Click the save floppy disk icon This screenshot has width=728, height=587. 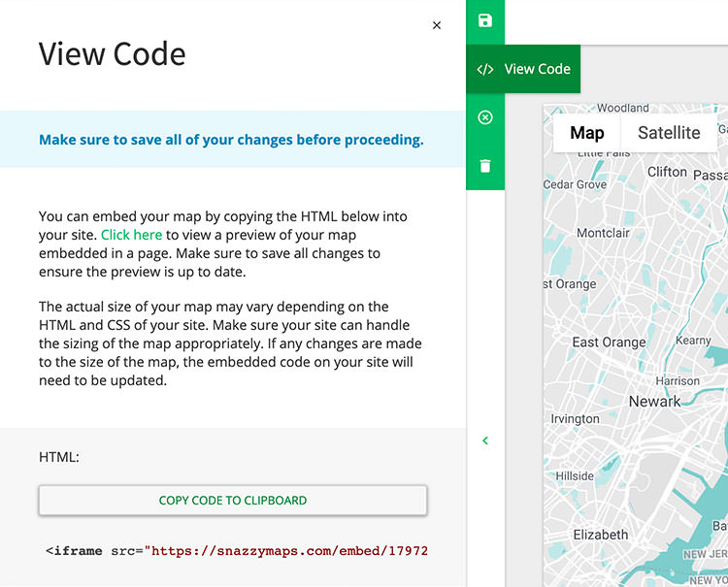pyautogui.click(x=485, y=20)
